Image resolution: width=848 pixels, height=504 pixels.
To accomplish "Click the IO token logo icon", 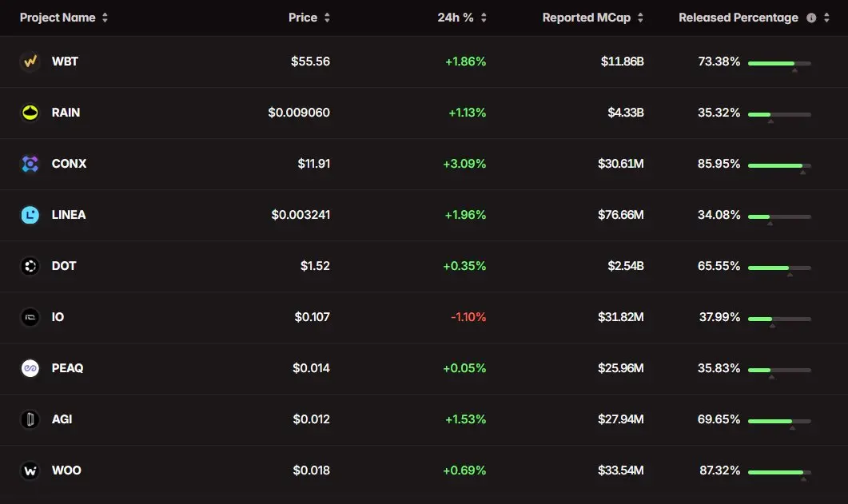I will tap(30, 317).
